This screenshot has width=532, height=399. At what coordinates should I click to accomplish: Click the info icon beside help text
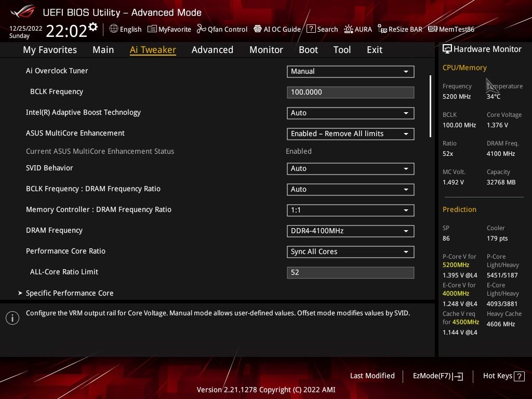12,318
